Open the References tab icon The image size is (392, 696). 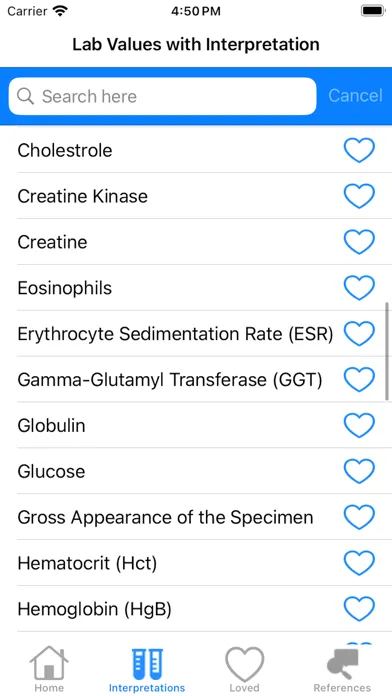pyautogui.click(x=342, y=664)
